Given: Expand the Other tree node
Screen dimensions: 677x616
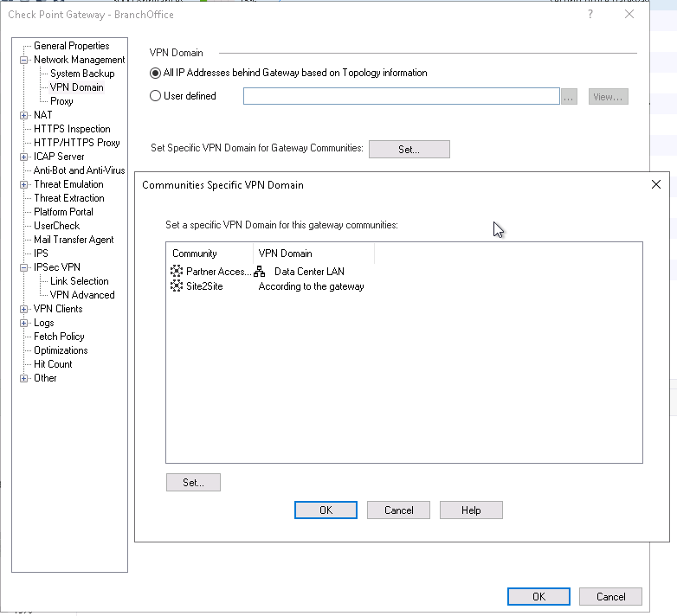Looking at the screenshot, I should [23, 378].
